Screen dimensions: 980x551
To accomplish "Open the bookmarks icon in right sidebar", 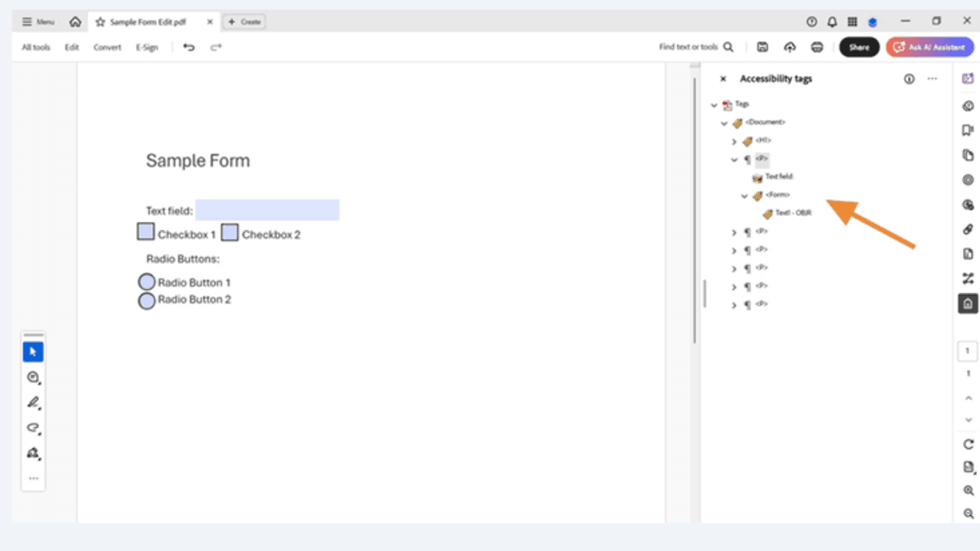I will pyautogui.click(x=967, y=131).
